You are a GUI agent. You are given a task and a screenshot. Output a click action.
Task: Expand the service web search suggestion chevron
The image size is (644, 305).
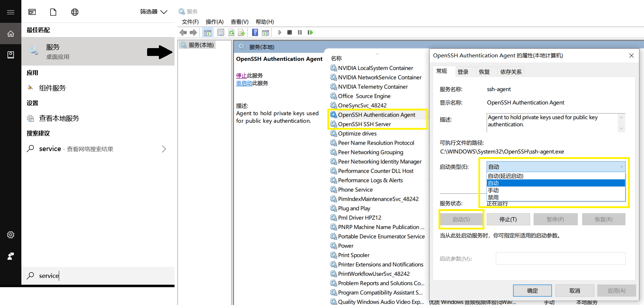click(x=164, y=149)
